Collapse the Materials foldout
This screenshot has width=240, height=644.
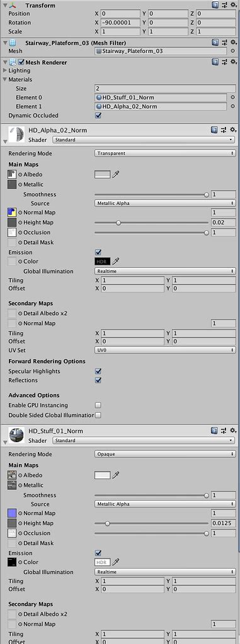tap(5, 80)
